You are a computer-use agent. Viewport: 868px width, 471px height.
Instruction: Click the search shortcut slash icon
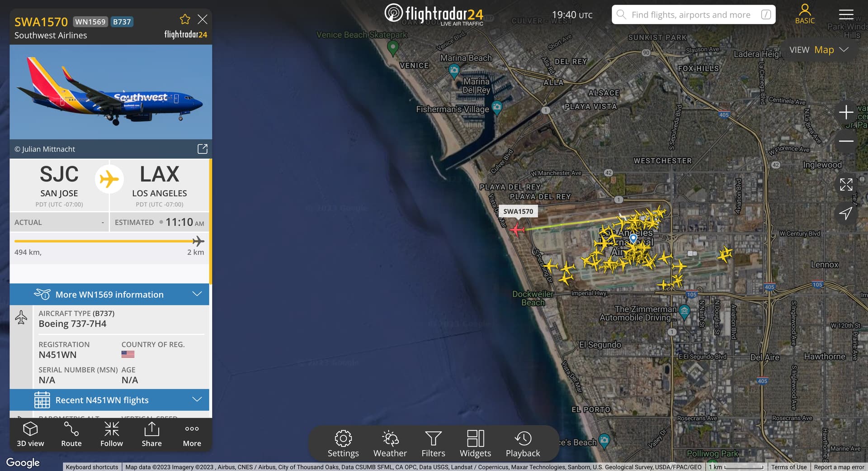coord(766,14)
